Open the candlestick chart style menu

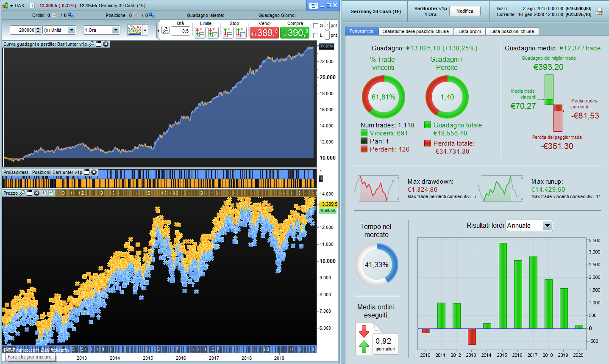point(6,6)
